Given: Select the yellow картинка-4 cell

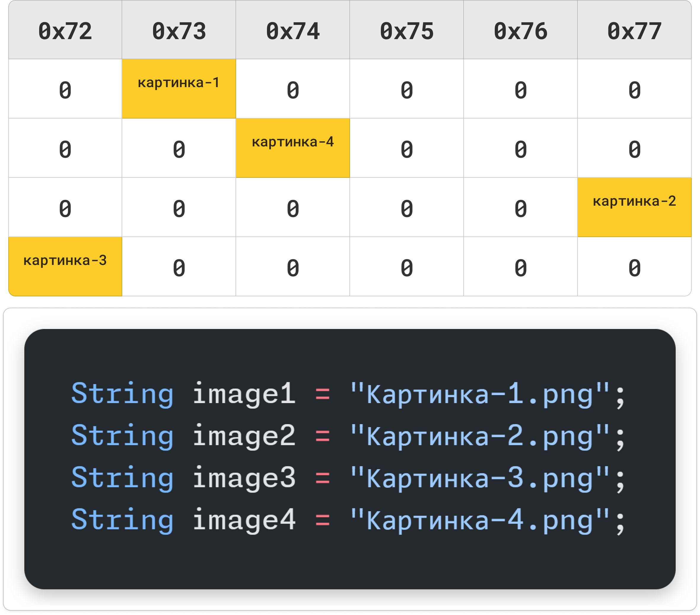Looking at the screenshot, I should pyautogui.click(x=293, y=148).
